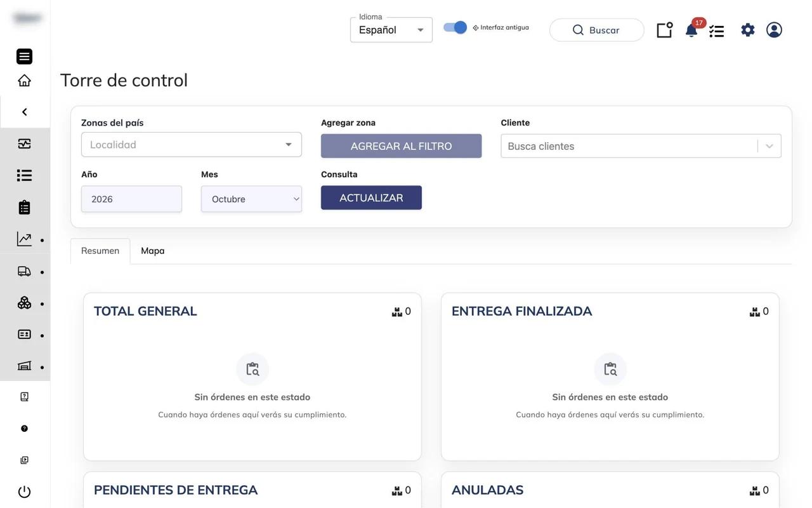Click the power logout icon
Image resolution: width=812 pixels, height=508 pixels.
pos(24,491)
